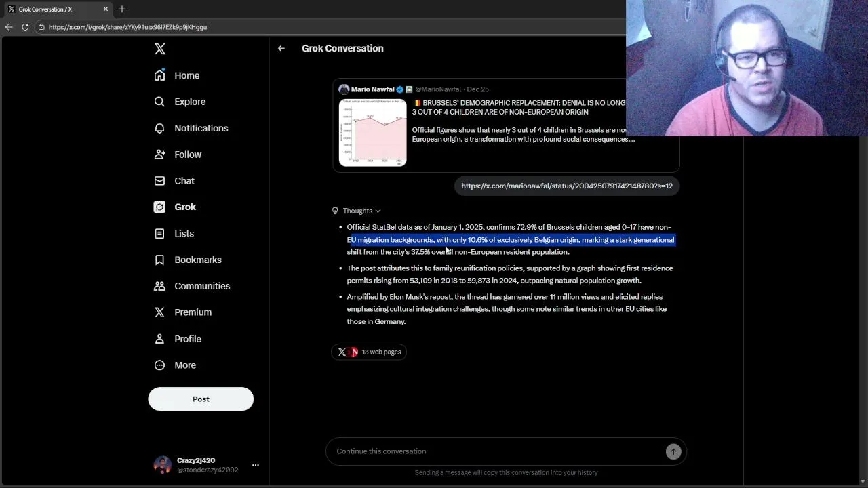The image size is (868, 488).
Task: Click the site info icon in address bar
Action: coord(41,27)
